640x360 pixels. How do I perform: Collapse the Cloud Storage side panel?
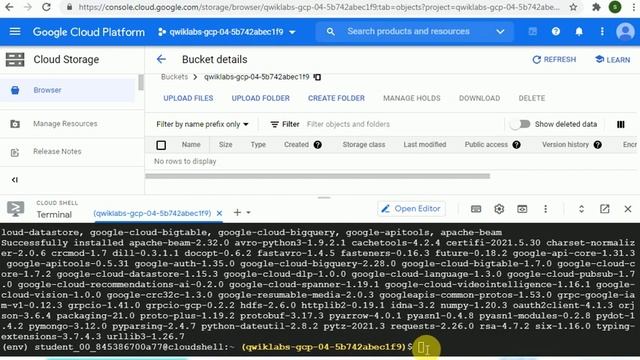point(15,180)
